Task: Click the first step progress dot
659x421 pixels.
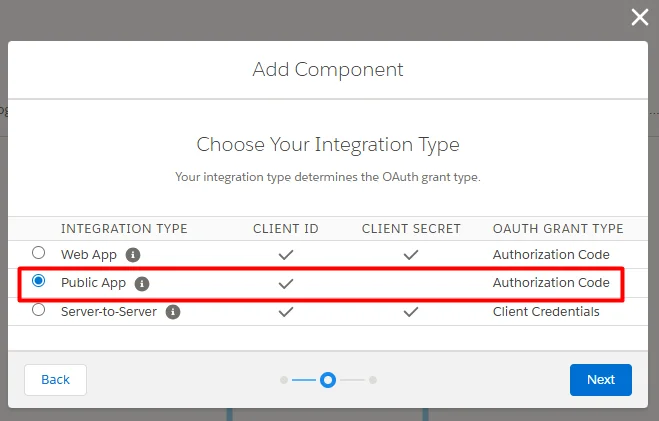Action: click(x=284, y=380)
